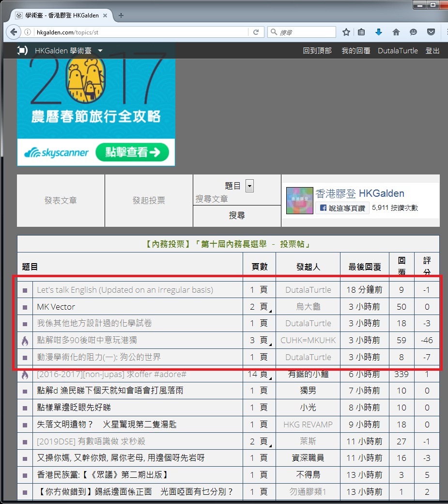This screenshot has height=504, width=448.
Task: Click the HKGalden logo icon
Action: 22,50
